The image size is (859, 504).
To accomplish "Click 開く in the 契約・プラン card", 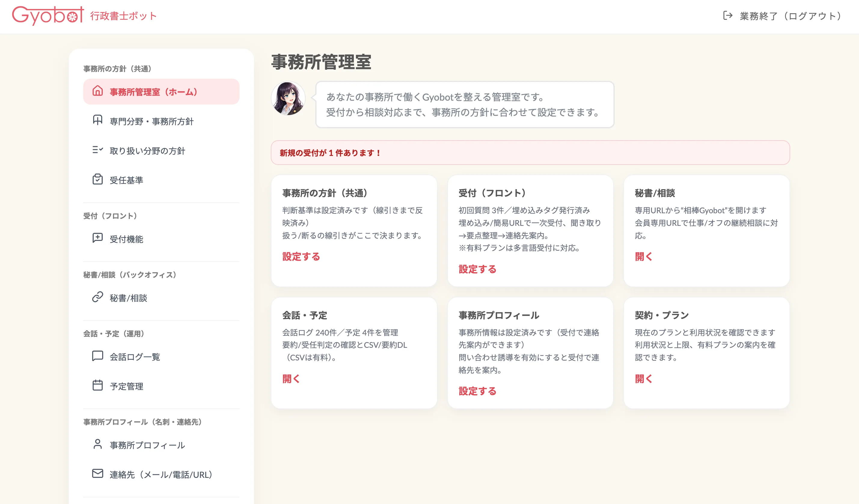I will [x=643, y=379].
